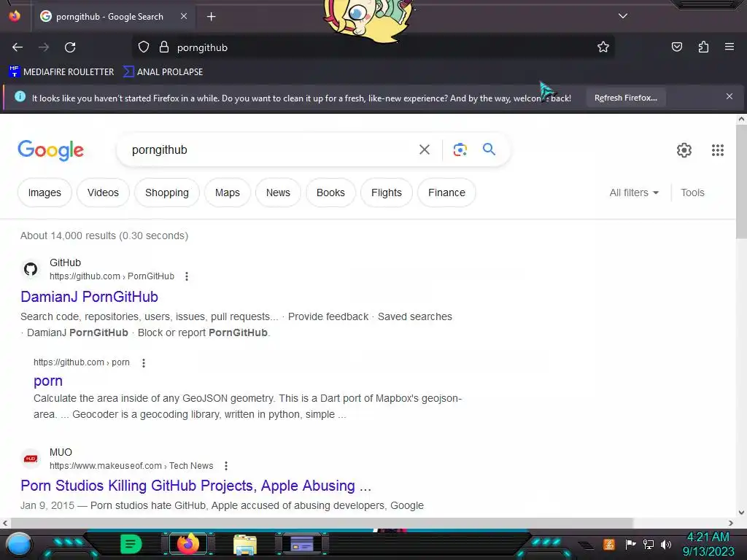This screenshot has width=747, height=560.
Task: Switch to News results
Action: pos(278,192)
